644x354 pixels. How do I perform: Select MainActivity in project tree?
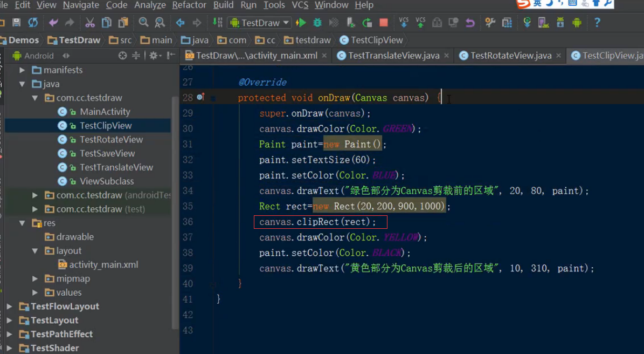(x=105, y=112)
